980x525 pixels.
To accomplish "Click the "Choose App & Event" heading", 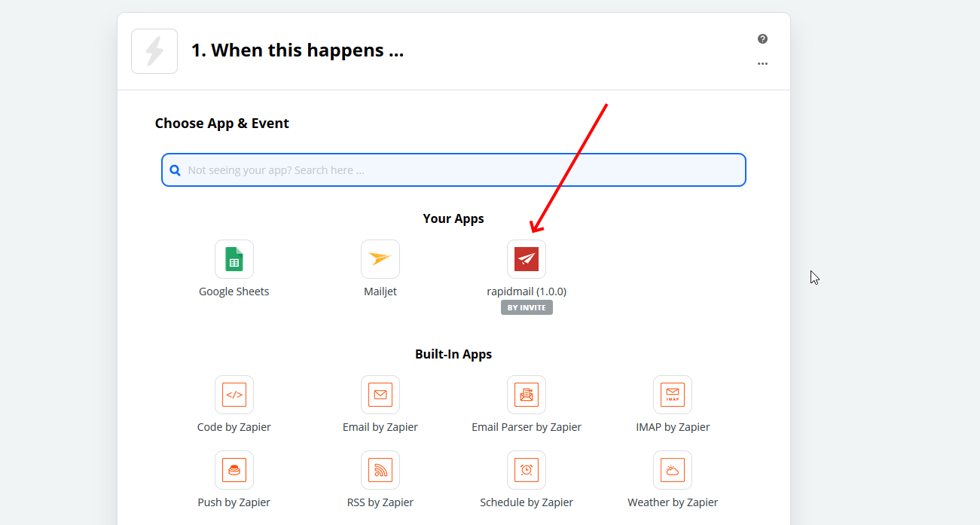I will (x=222, y=124).
